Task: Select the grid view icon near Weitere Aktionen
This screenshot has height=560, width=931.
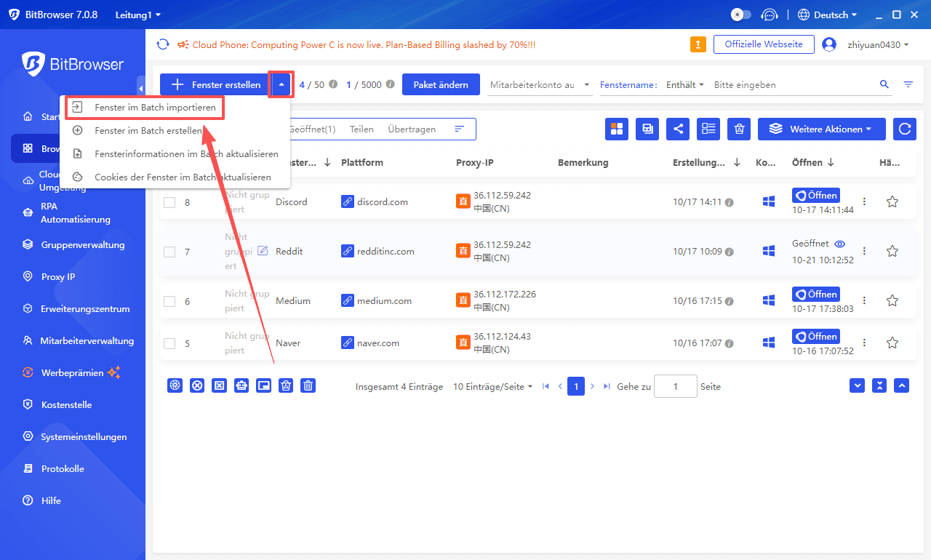Action: pos(617,129)
